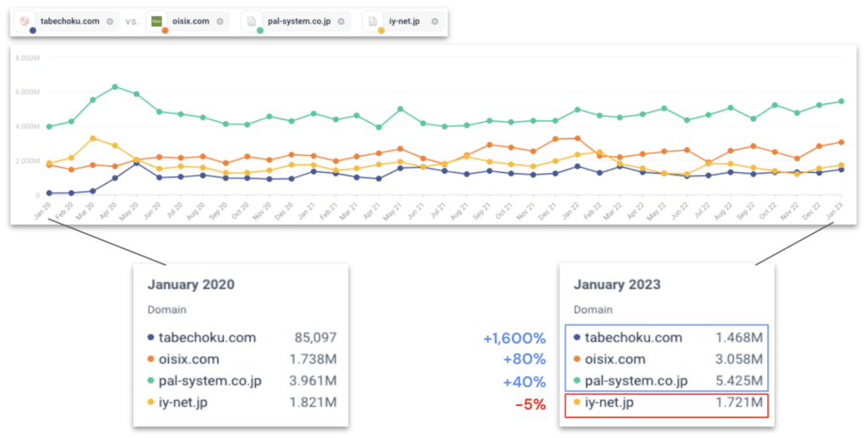Screen dimensions: 868x438
Task: Click the last Jan 23 point on green line
Action: tap(841, 102)
